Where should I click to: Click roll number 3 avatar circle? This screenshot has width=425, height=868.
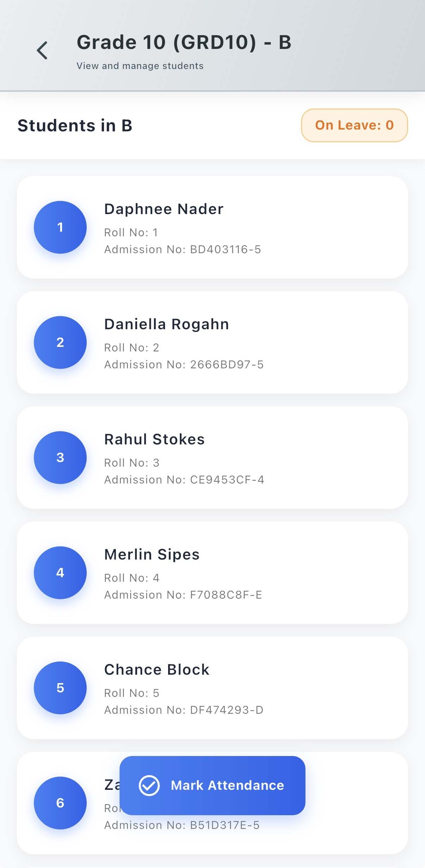[60, 457]
